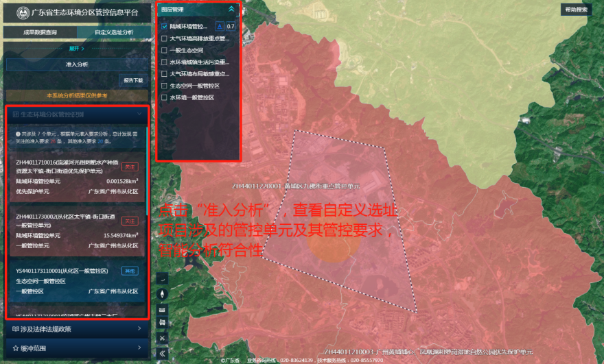
Task: Click the 准入分析 button
Action: pos(76,64)
